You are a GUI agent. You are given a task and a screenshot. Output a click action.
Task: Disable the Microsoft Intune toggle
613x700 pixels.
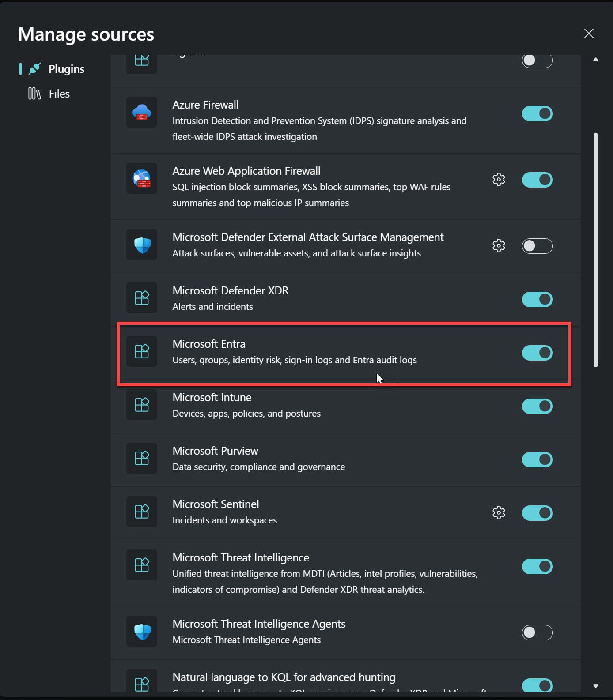tap(537, 406)
